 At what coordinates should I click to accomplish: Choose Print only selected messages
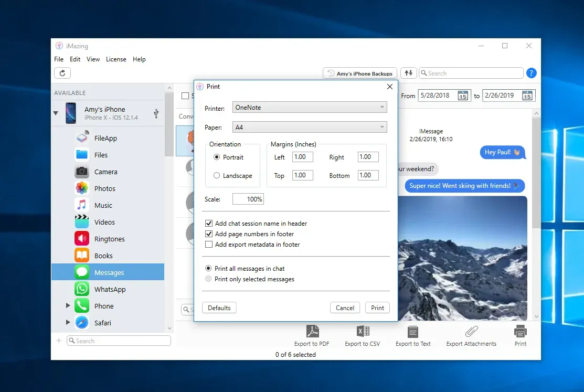click(x=209, y=279)
